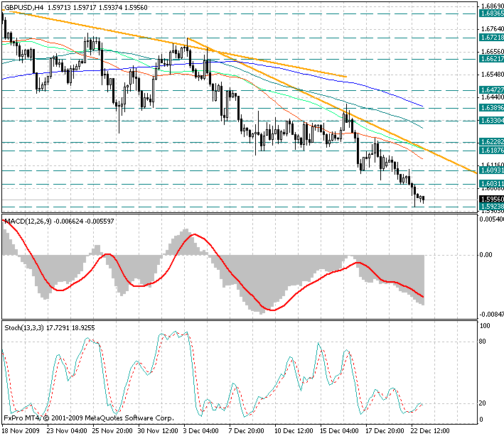Click the 1.63304 price level label

[491, 121]
